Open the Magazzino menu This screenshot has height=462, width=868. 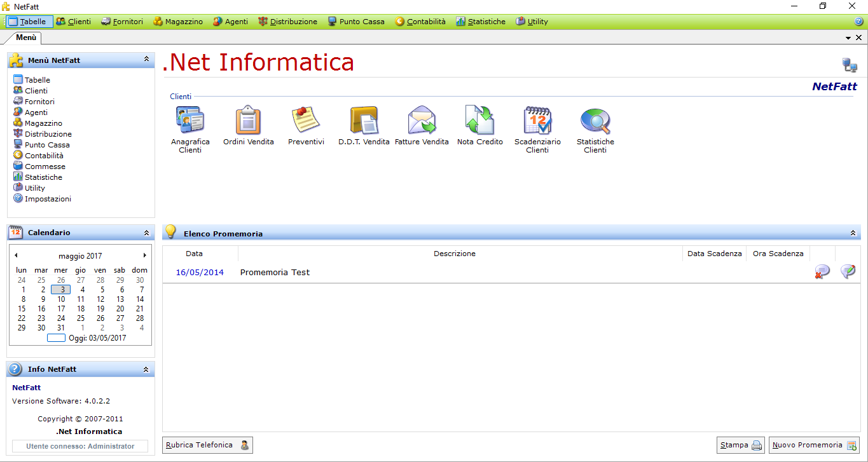click(178, 22)
